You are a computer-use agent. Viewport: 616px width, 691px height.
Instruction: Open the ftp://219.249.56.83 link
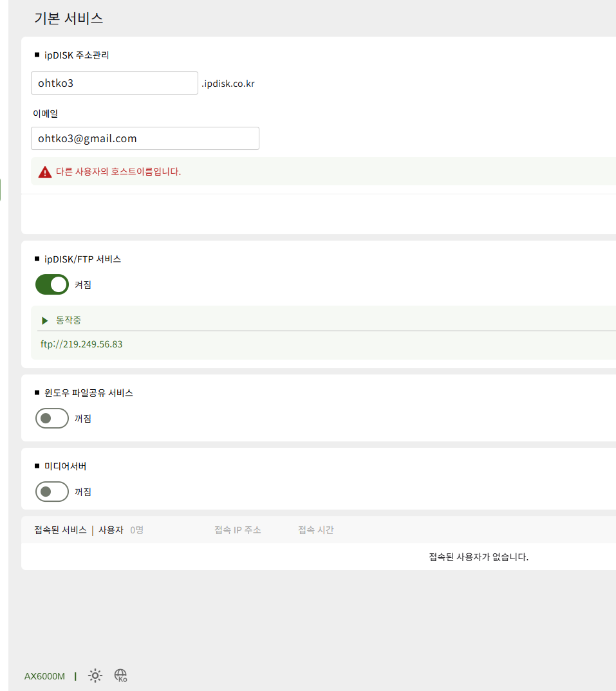pos(82,344)
